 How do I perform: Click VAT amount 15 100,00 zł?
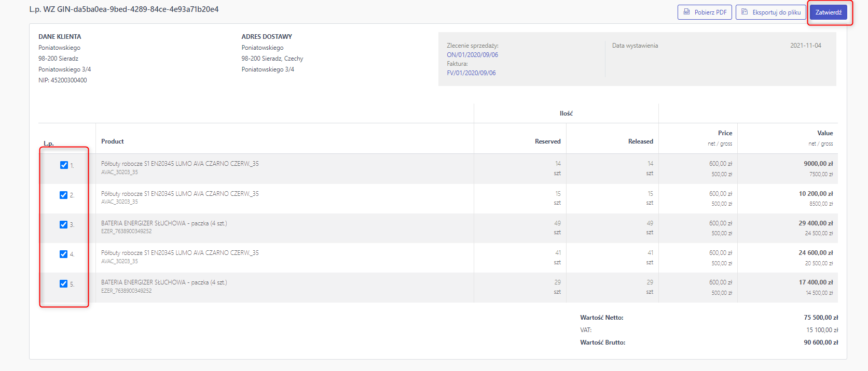point(822,330)
